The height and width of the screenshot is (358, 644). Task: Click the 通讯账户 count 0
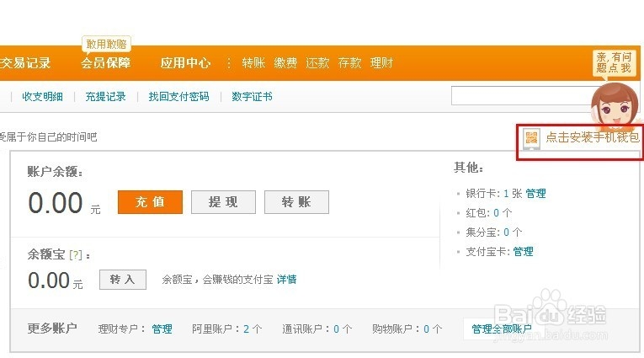click(337, 329)
